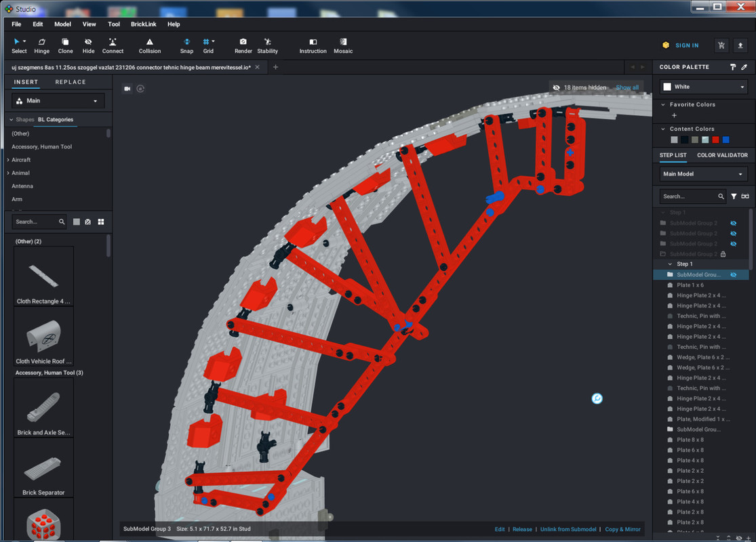Open the Instruction maker
Screen dimensions: 756x542
click(x=313, y=45)
